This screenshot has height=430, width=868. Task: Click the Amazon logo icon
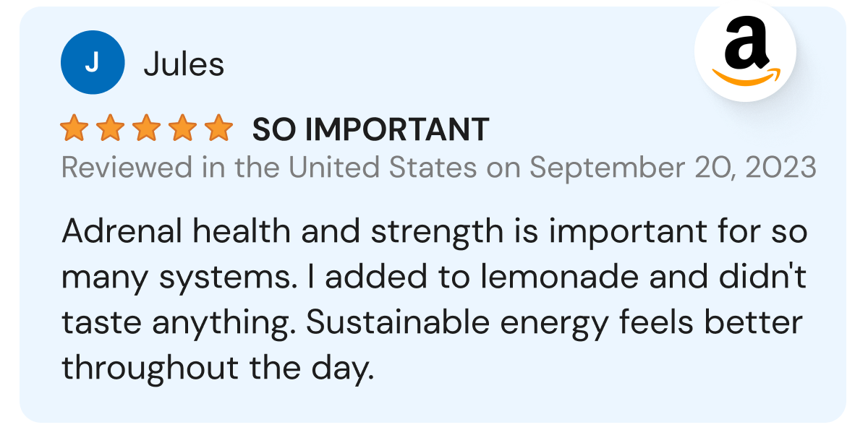746,52
